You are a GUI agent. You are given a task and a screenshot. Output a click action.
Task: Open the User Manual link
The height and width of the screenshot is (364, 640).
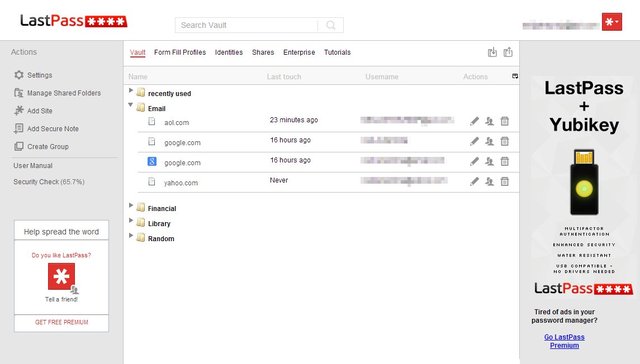pos(33,166)
